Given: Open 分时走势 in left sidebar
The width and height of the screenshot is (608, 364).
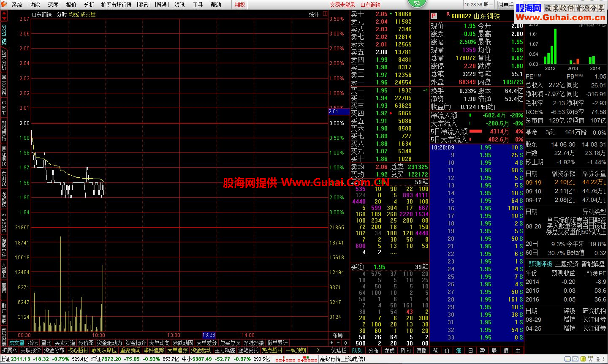Looking at the screenshot, I should pyautogui.click(x=4, y=35).
